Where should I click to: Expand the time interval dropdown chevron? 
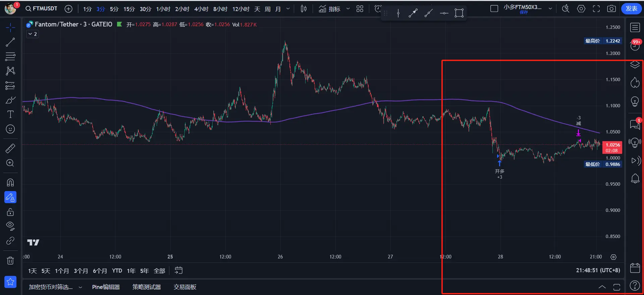click(x=288, y=9)
